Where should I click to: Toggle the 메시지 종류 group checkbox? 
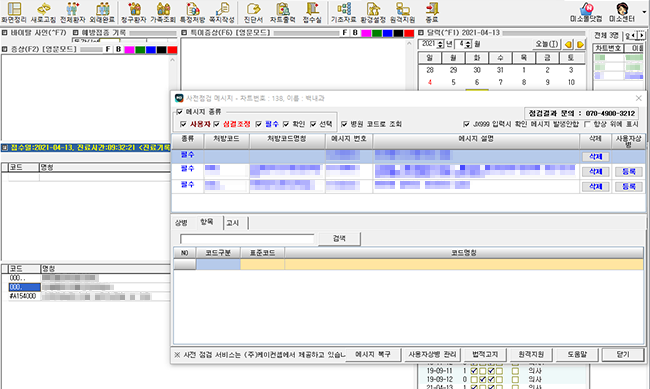click(x=179, y=112)
